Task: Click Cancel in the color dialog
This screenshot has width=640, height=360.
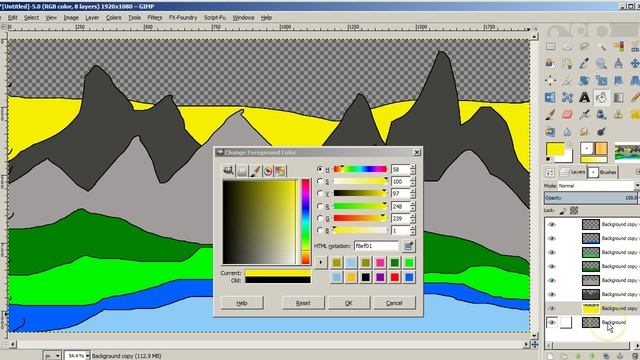Action: [394, 303]
